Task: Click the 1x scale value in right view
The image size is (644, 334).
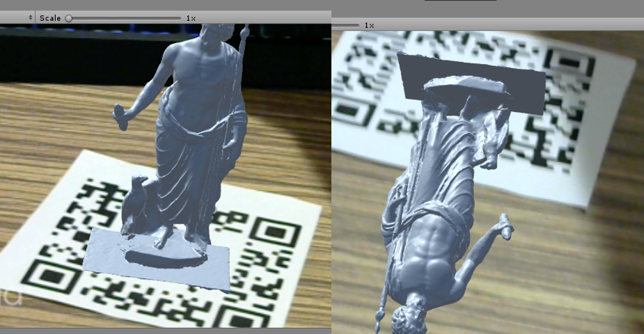Action: pos(370,25)
